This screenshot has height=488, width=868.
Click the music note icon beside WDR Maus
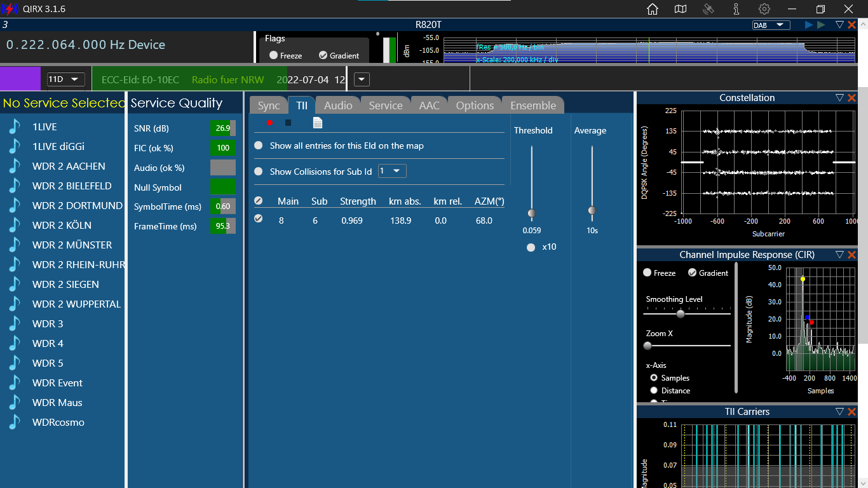click(x=15, y=402)
